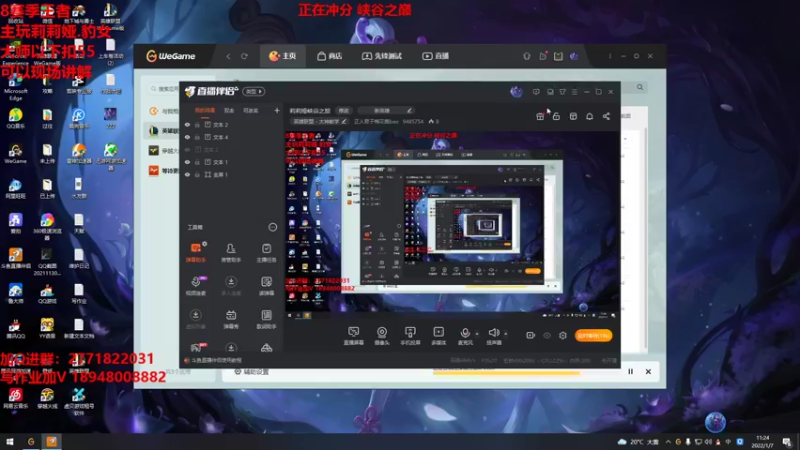Open 辅助设置 in WeGame bottom bar
Viewport: 800px width, 450px height.
251,372
